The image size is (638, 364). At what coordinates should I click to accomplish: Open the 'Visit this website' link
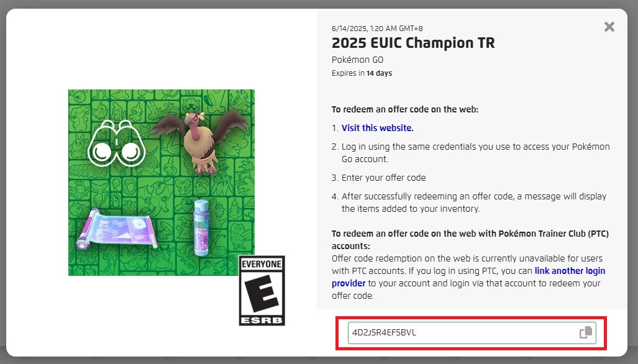click(377, 128)
